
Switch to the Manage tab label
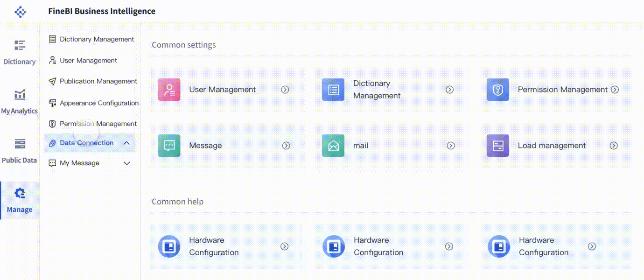point(20,210)
